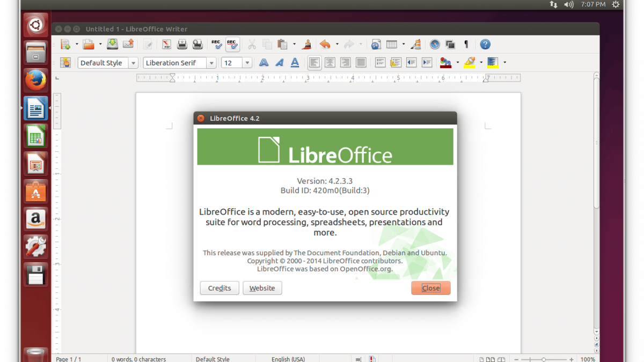Toggle Align Right paragraph alignment
This screenshot has width=644, height=362.
345,63
